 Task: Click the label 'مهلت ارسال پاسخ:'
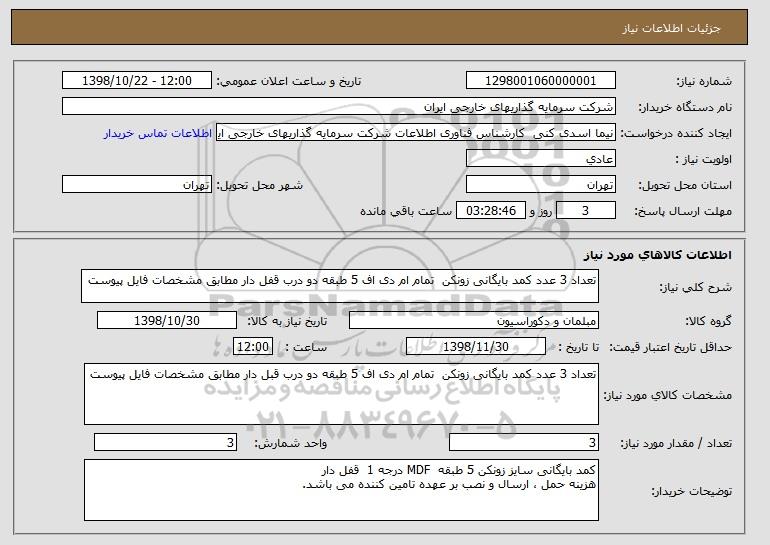pos(683,211)
